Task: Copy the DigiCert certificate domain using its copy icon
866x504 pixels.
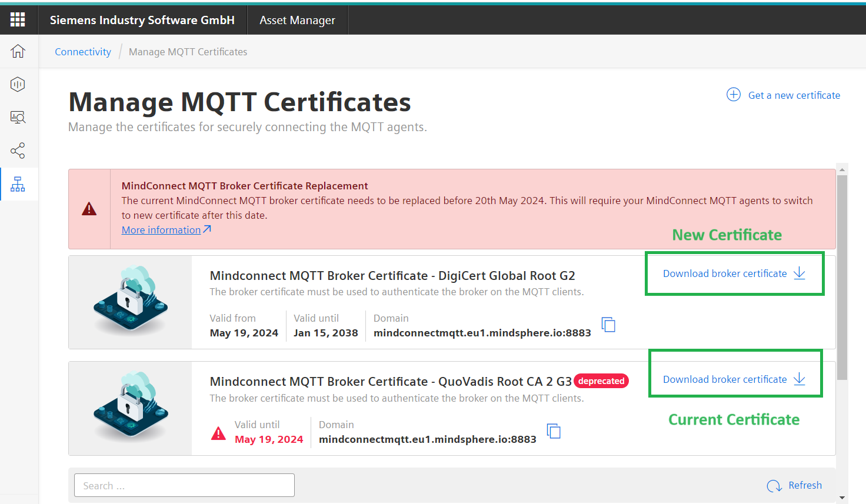Action: pyautogui.click(x=608, y=324)
